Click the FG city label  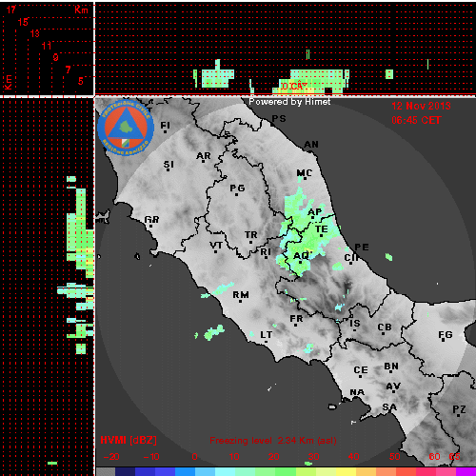pyautogui.click(x=446, y=335)
